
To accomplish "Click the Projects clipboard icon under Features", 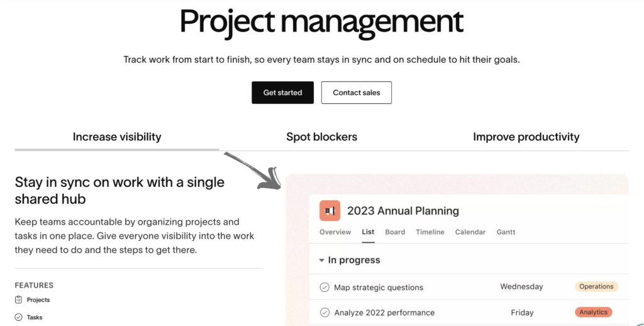I will [18, 300].
